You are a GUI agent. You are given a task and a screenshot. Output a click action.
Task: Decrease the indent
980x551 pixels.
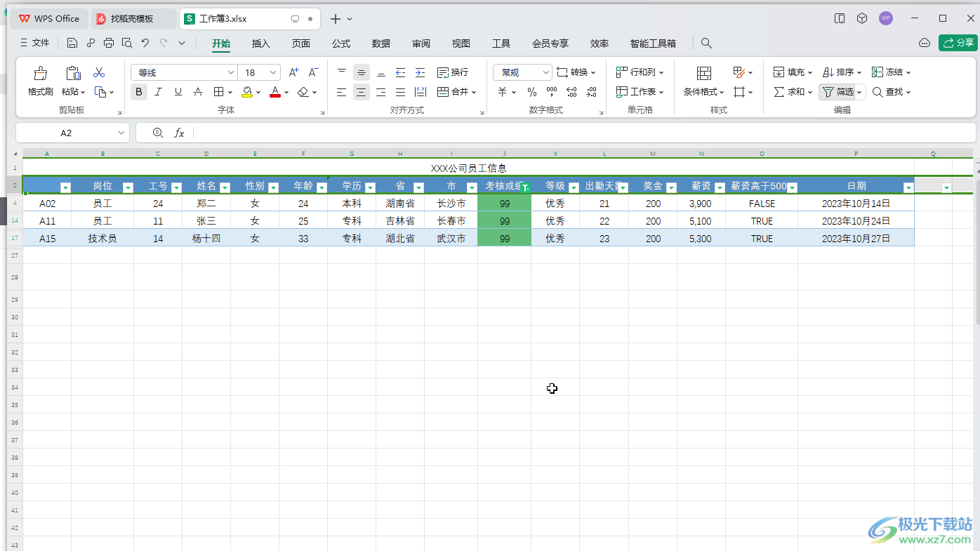click(401, 72)
